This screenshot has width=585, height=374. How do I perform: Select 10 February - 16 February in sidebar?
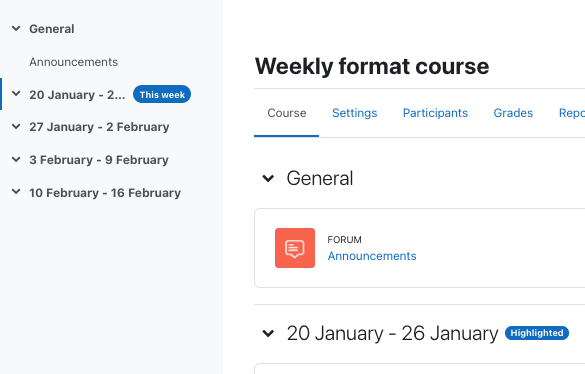(105, 193)
